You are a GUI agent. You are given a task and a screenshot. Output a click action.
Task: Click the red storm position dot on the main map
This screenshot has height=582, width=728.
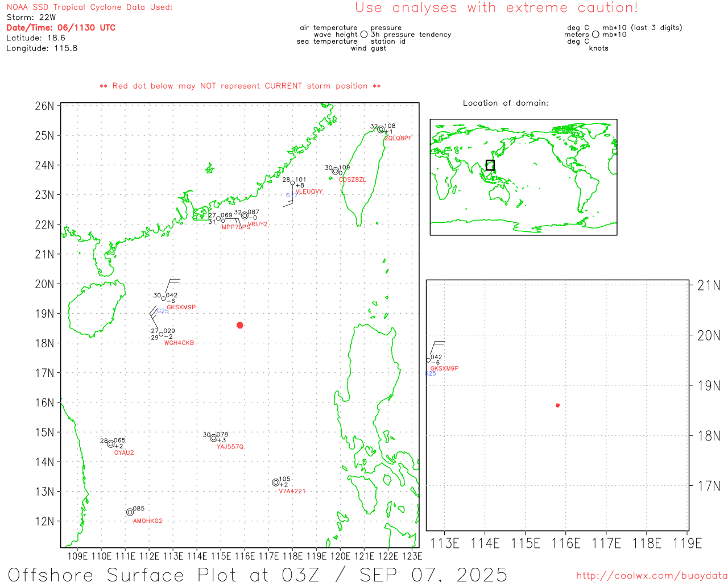coord(240,325)
